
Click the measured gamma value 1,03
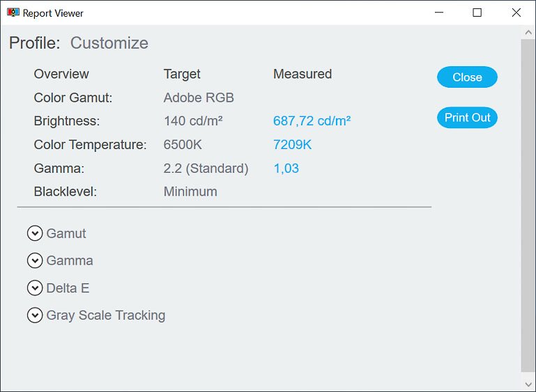click(286, 168)
